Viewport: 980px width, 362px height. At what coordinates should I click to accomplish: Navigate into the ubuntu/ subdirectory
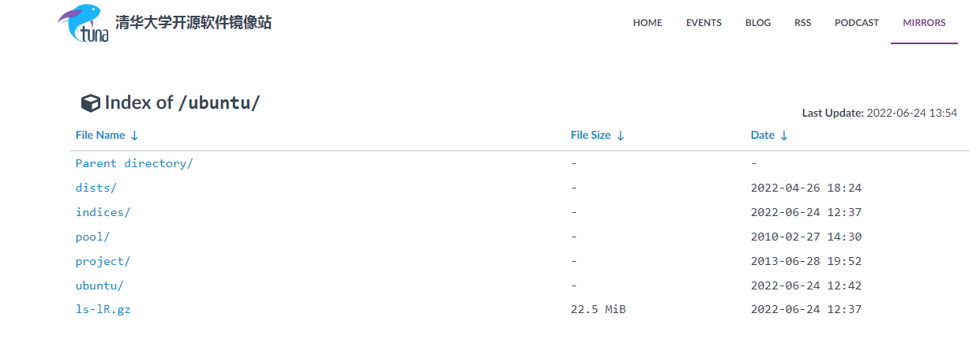coord(100,285)
